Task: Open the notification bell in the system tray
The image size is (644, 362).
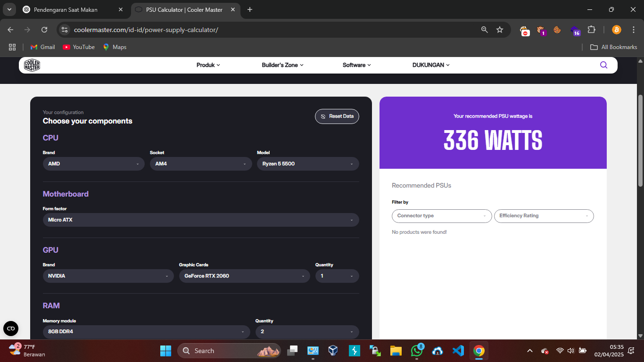Action: (631, 351)
